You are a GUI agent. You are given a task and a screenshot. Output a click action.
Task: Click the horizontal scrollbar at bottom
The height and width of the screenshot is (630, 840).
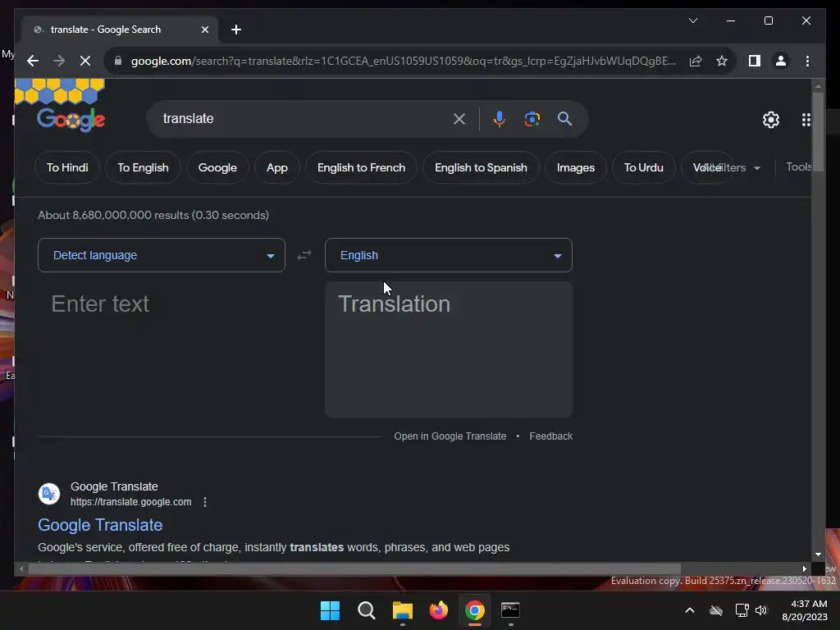click(x=354, y=569)
